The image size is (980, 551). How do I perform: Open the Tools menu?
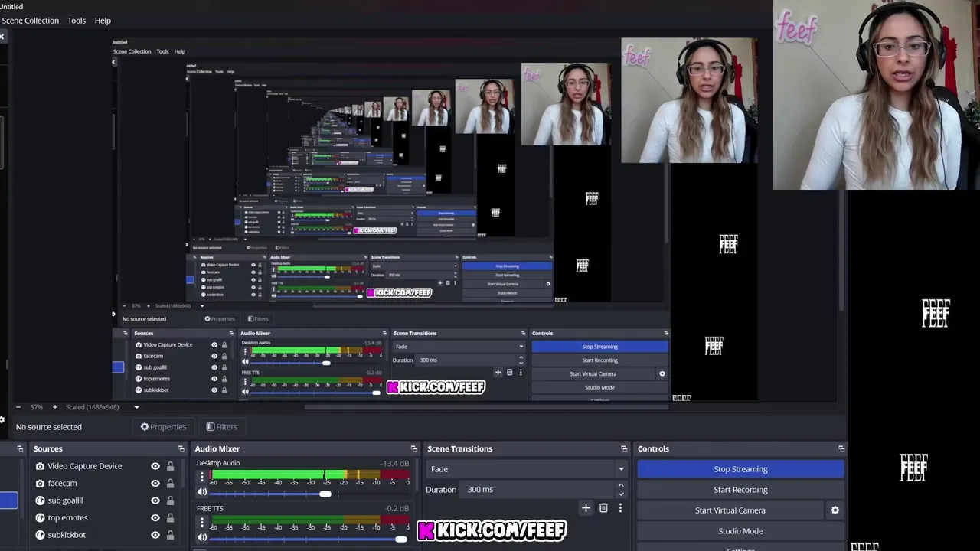[77, 21]
